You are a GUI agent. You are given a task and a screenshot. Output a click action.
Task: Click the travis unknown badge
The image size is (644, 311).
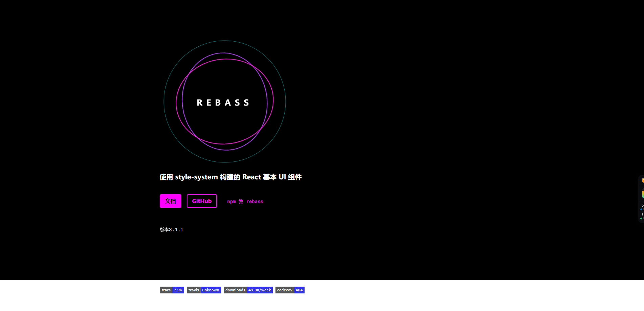click(204, 290)
